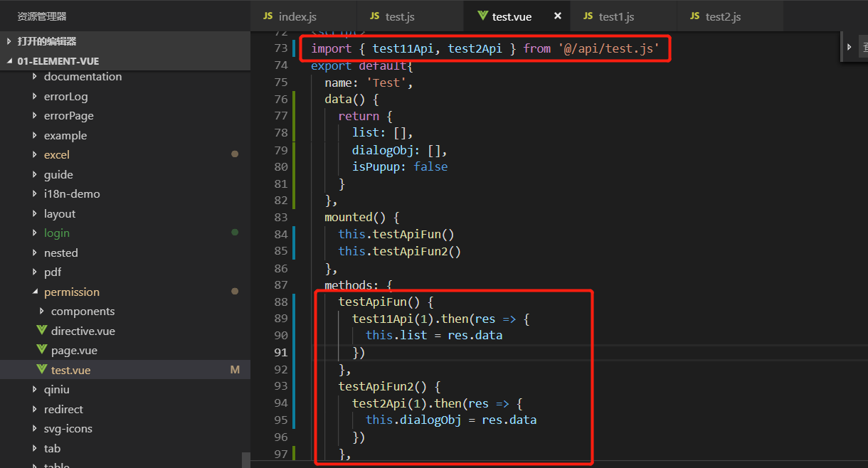Expand the svg-icons folder

[x=36, y=428]
